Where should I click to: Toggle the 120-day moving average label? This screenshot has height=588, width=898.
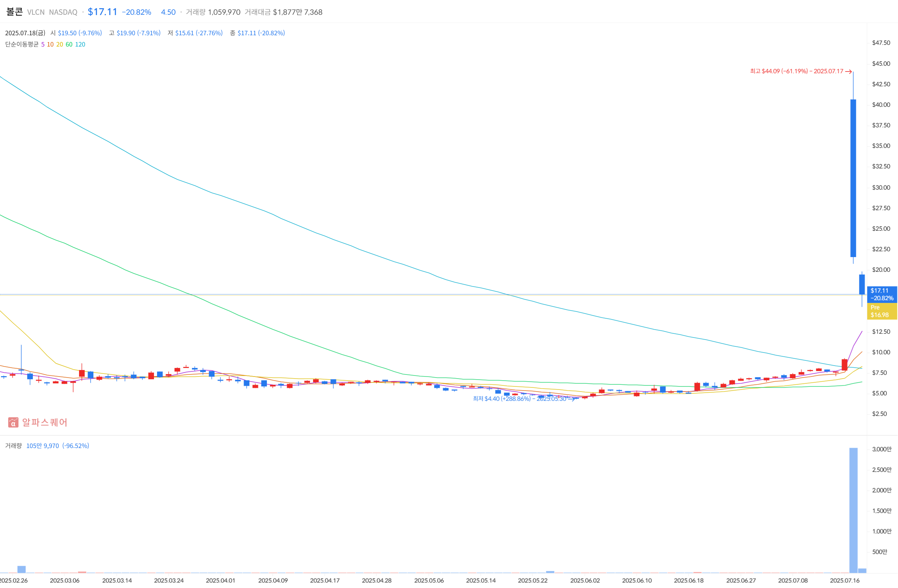click(80, 44)
